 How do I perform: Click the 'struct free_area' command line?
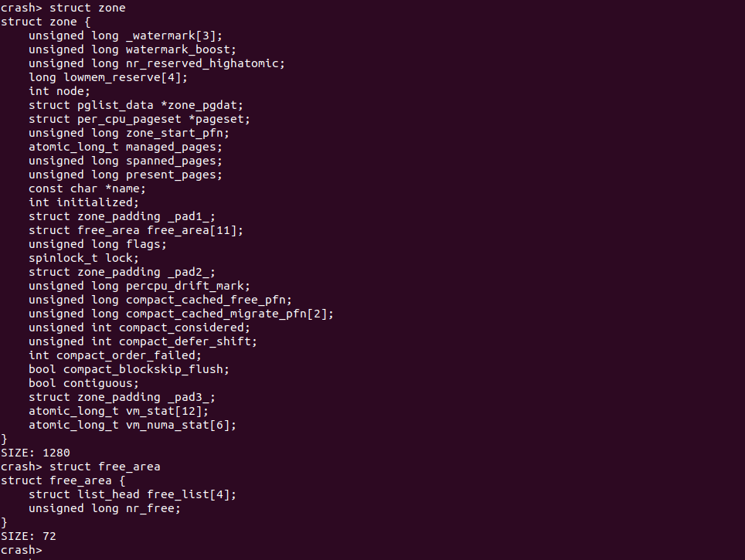coord(104,467)
